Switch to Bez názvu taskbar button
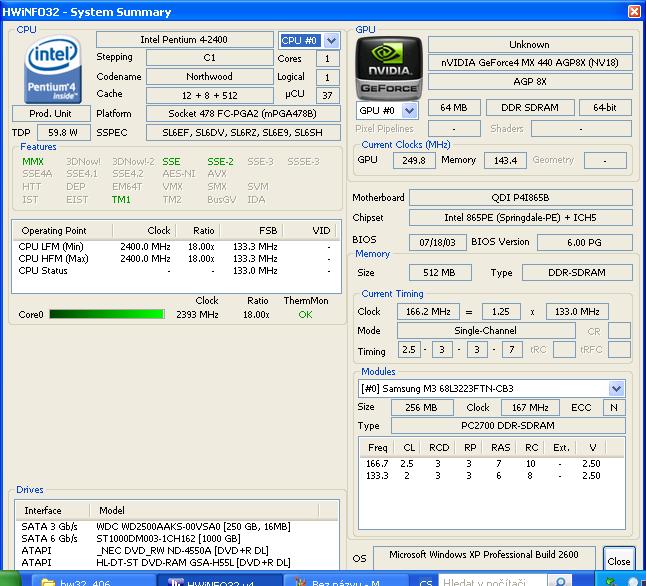The width and height of the screenshot is (646, 586). coord(346,581)
